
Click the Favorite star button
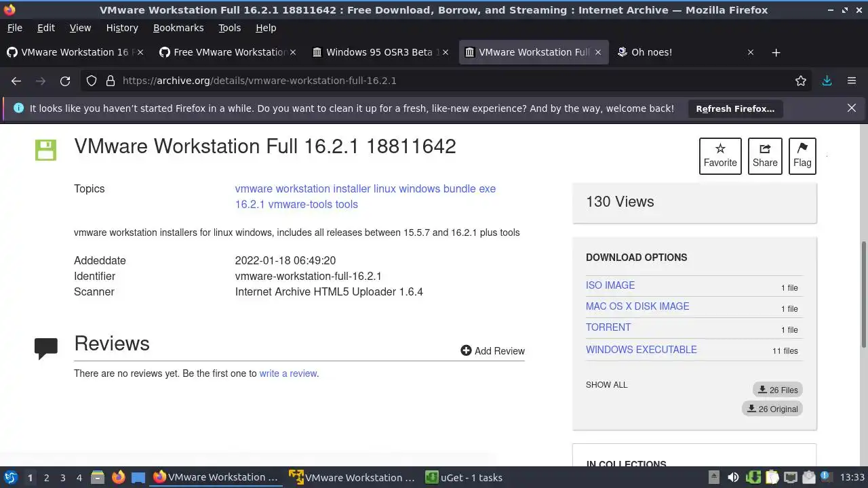click(x=720, y=156)
